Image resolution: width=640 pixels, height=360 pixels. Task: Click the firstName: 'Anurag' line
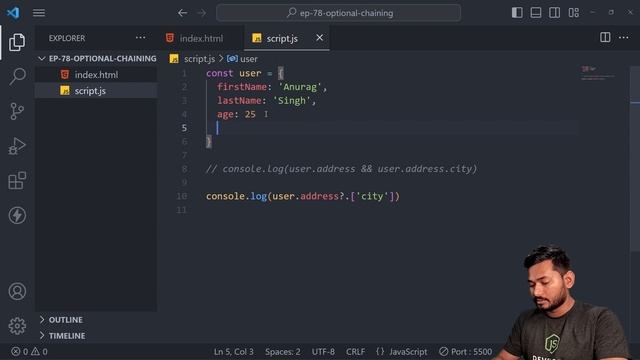coord(272,87)
